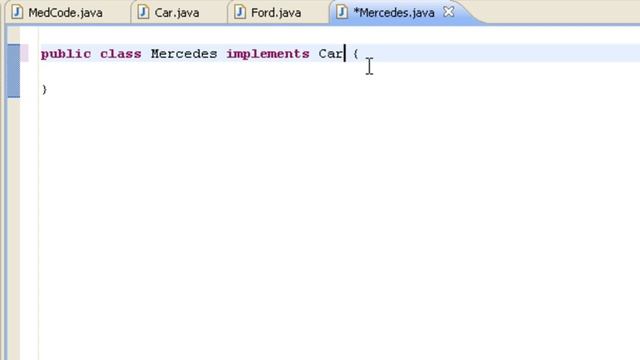Click the 'class' keyword in the code

tap(121, 54)
